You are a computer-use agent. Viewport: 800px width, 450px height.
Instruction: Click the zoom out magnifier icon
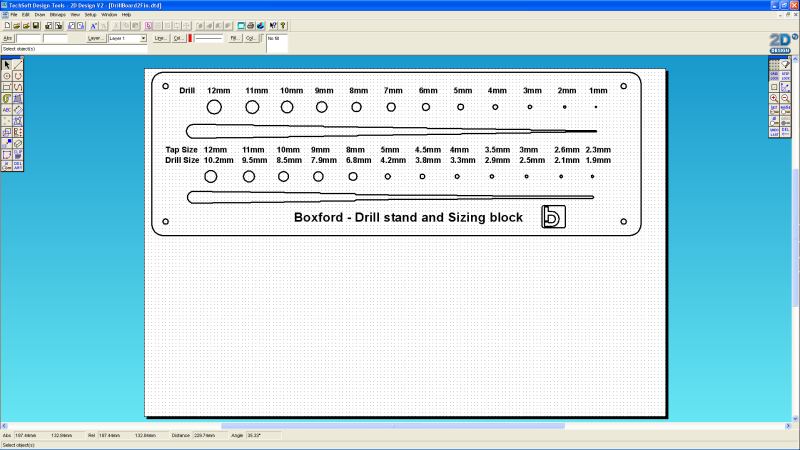(785, 98)
